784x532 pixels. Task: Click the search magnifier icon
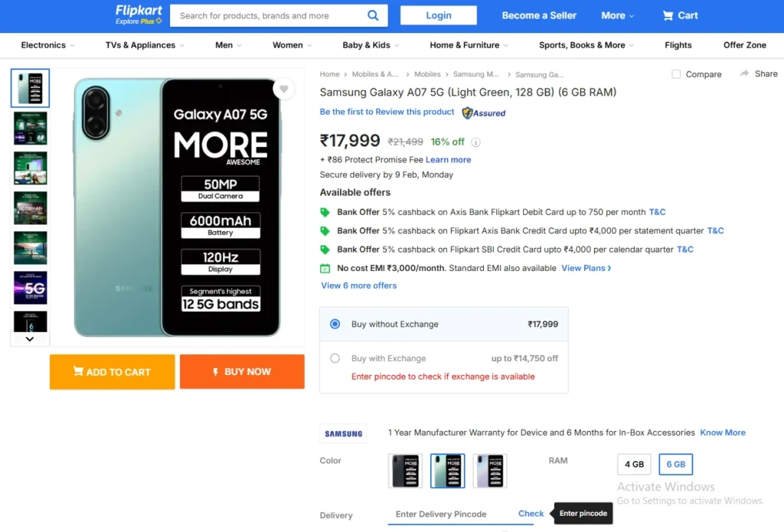(x=373, y=15)
